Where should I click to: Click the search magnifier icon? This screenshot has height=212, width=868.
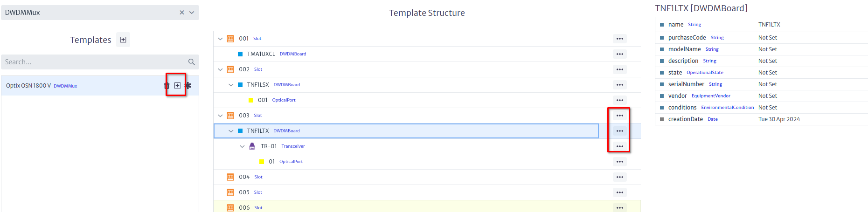pyautogui.click(x=191, y=62)
